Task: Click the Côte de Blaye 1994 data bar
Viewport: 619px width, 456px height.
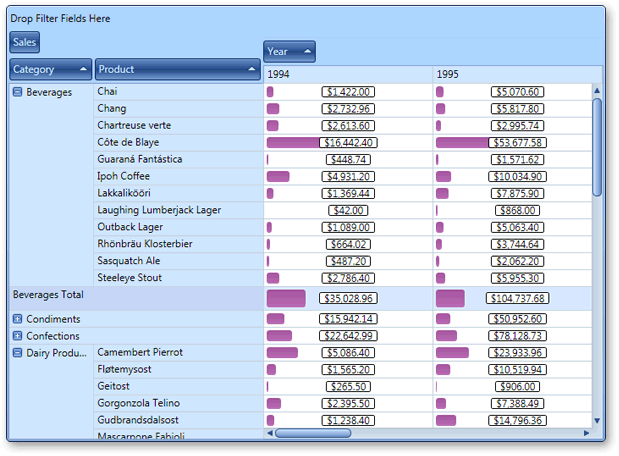Action: [288, 143]
